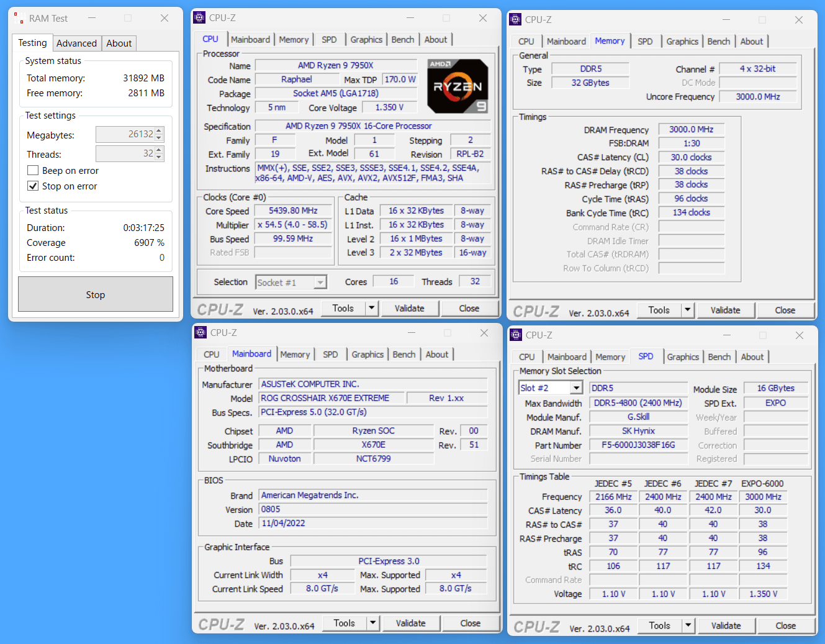Click the EXPO-6000 frequency 3000 MHz cell
825x644 pixels.
763,497
